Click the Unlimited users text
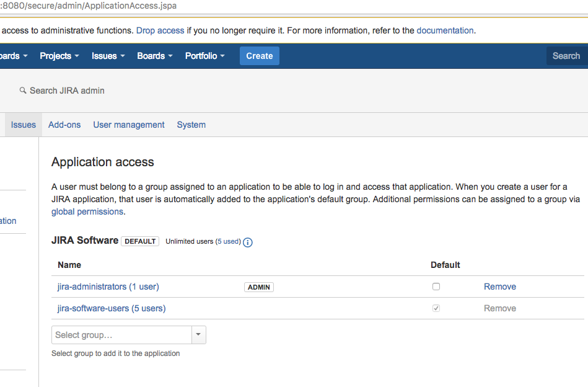588x387 pixels. point(190,241)
